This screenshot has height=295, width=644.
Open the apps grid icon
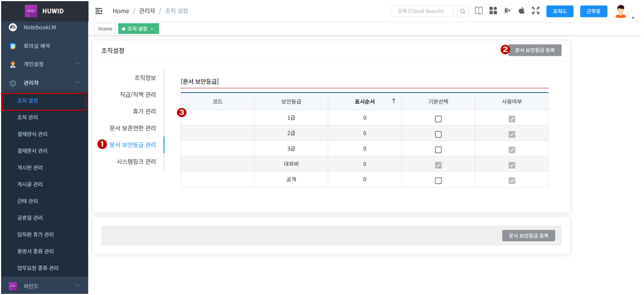(x=493, y=11)
